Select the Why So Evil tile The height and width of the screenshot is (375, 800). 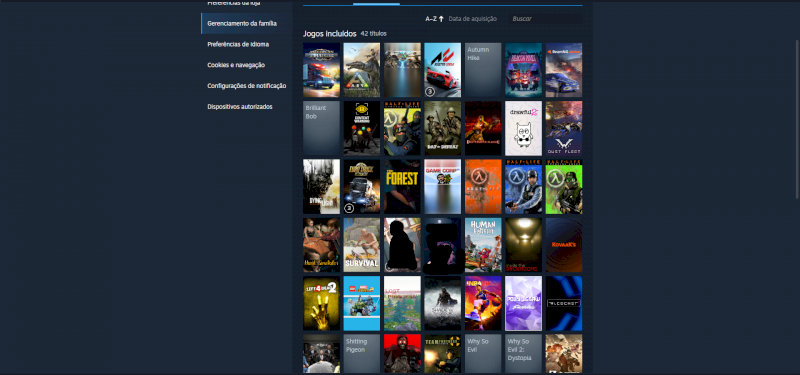point(483,354)
